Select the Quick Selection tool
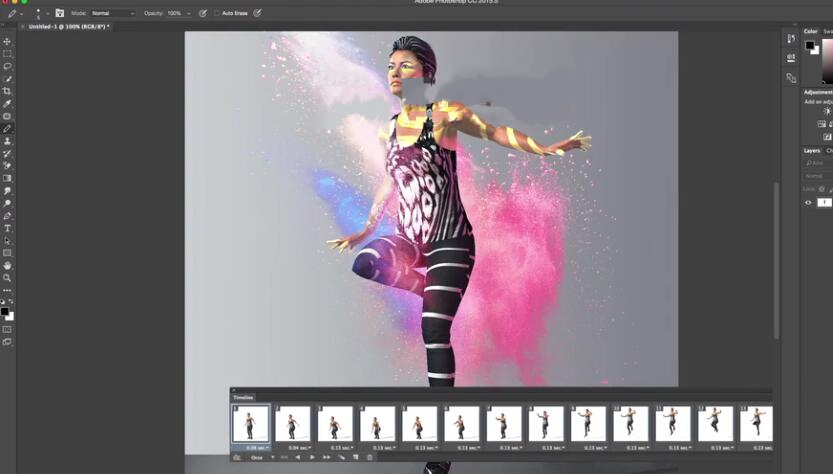 (x=7, y=79)
